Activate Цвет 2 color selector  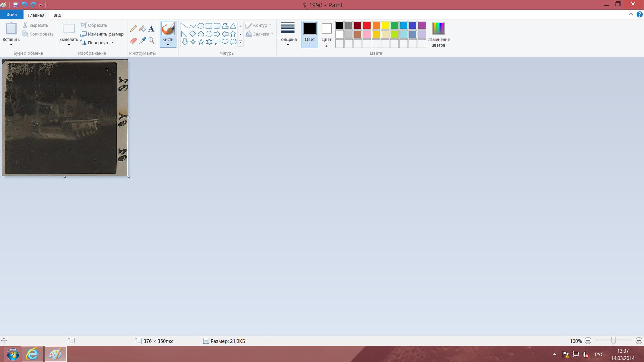click(x=326, y=34)
